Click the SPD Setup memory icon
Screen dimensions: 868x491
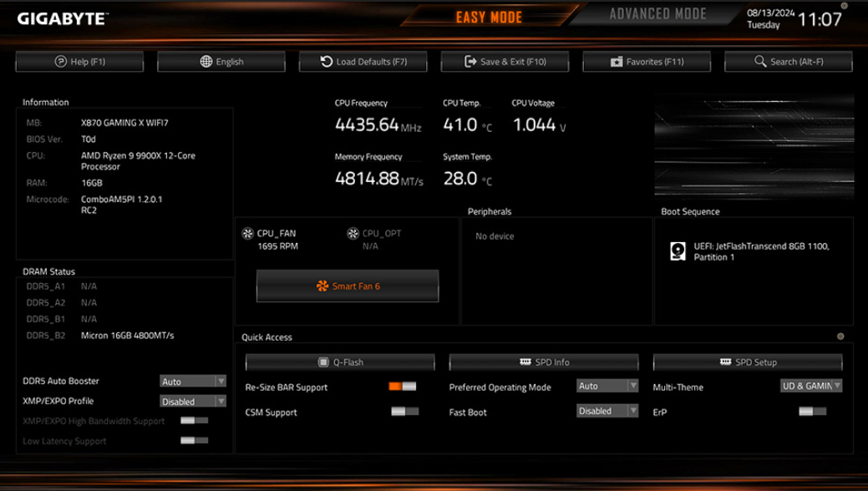pyautogui.click(x=726, y=362)
